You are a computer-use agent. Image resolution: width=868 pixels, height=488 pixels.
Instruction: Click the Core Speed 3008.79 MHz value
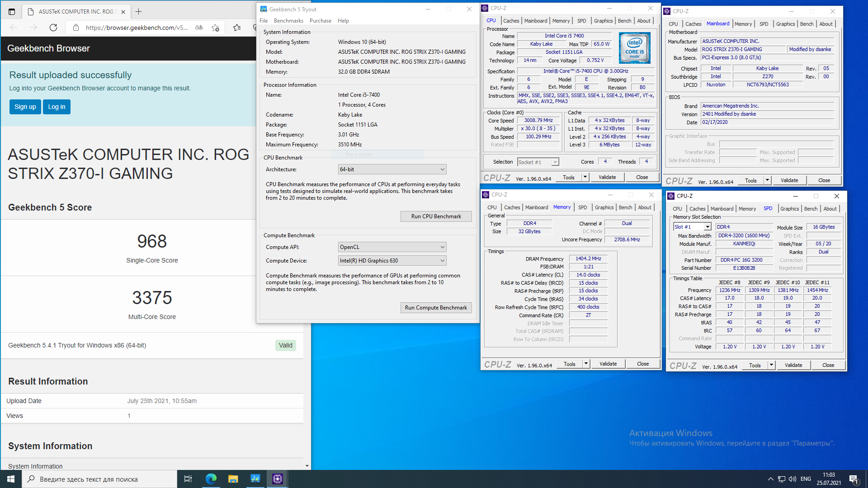click(538, 121)
